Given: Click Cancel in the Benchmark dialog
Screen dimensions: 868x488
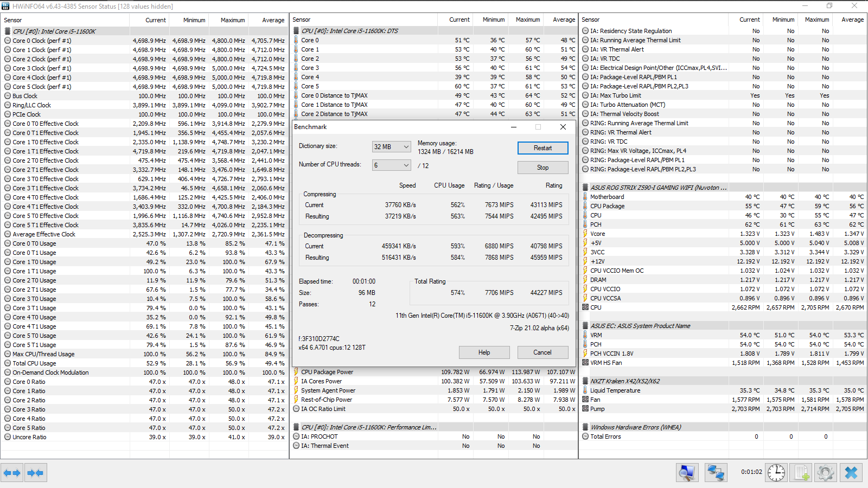Looking at the screenshot, I should point(542,352).
